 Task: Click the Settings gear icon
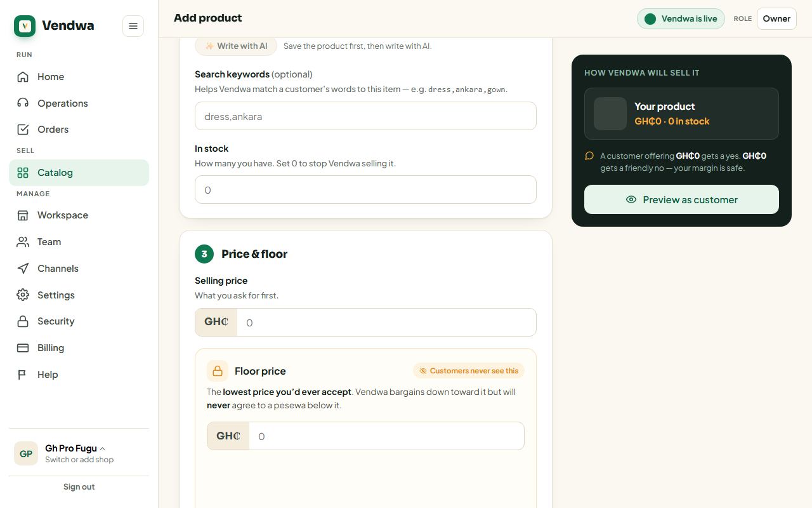(23, 295)
